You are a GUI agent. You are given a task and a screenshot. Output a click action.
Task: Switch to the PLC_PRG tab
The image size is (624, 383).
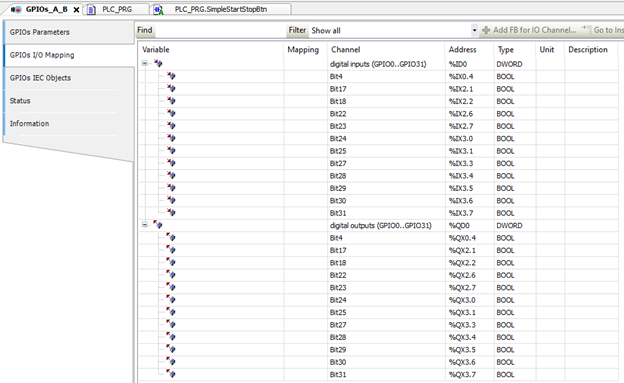click(x=117, y=9)
